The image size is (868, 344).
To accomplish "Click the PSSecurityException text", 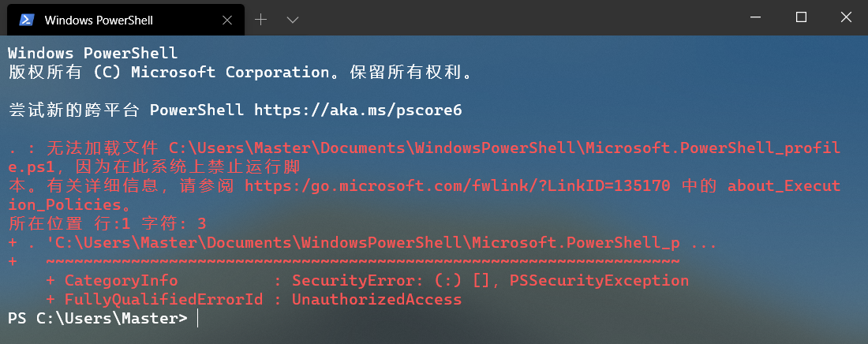I will point(599,280).
